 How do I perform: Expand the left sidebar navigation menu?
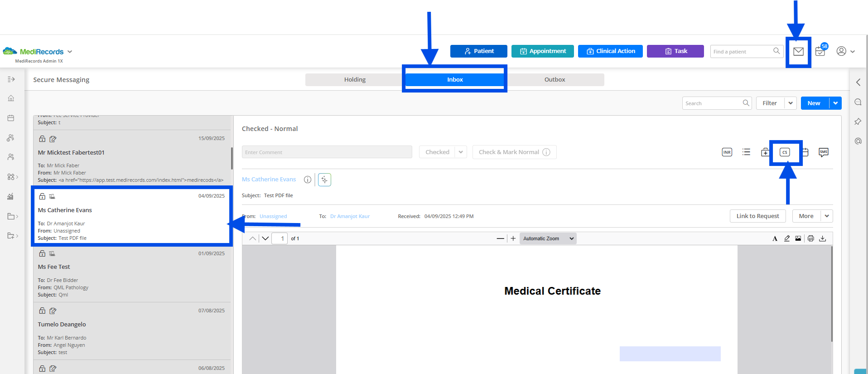pos(11,79)
